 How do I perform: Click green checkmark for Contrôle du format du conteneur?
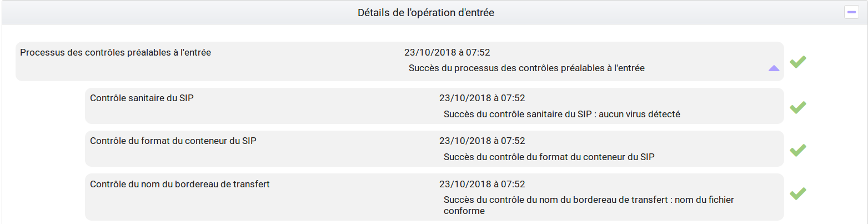click(x=798, y=150)
